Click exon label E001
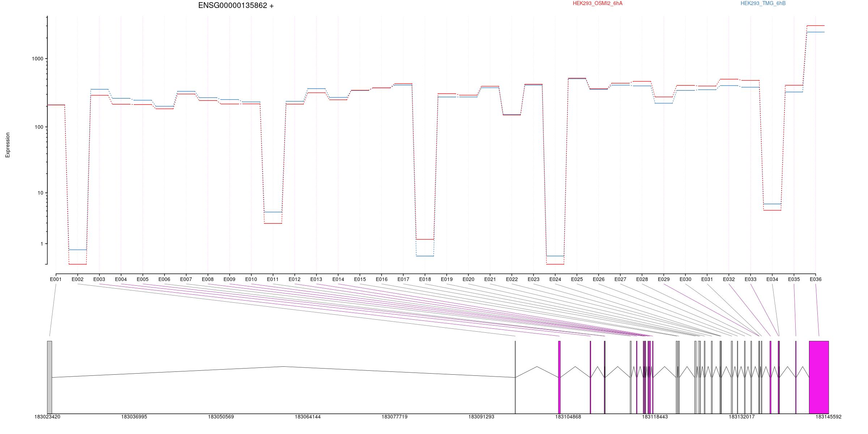The image size is (868, 434). [x=56, y=279]
